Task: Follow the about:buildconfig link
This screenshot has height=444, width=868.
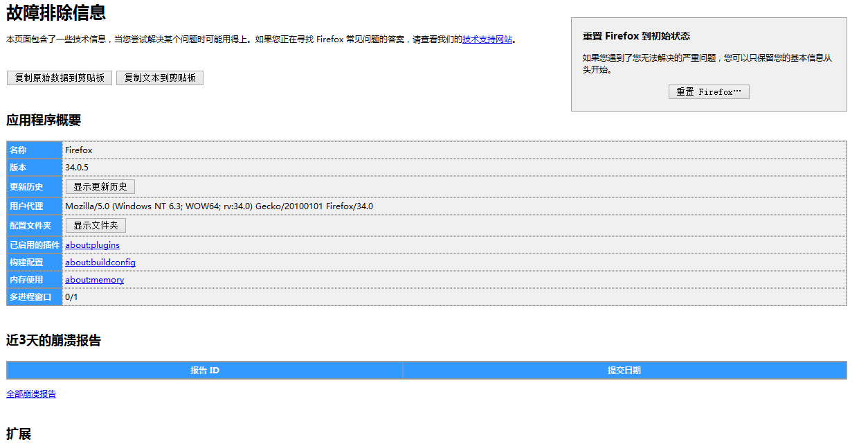Action: pyautogui.click(x=100, y=263)
